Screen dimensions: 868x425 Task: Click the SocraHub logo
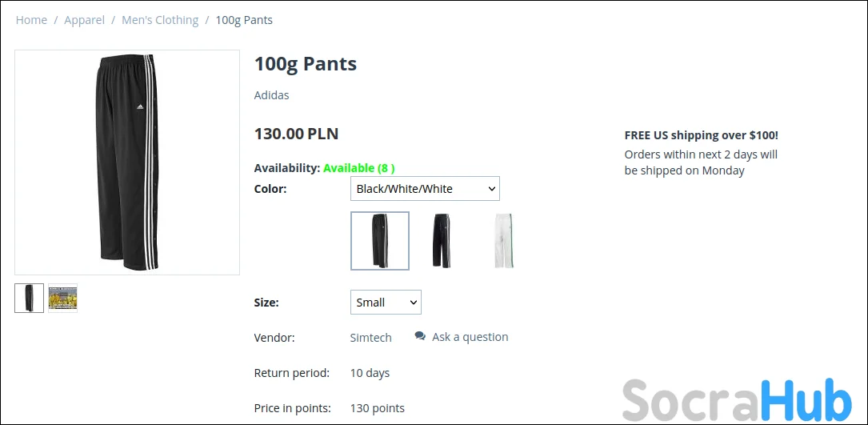point(737,399)
